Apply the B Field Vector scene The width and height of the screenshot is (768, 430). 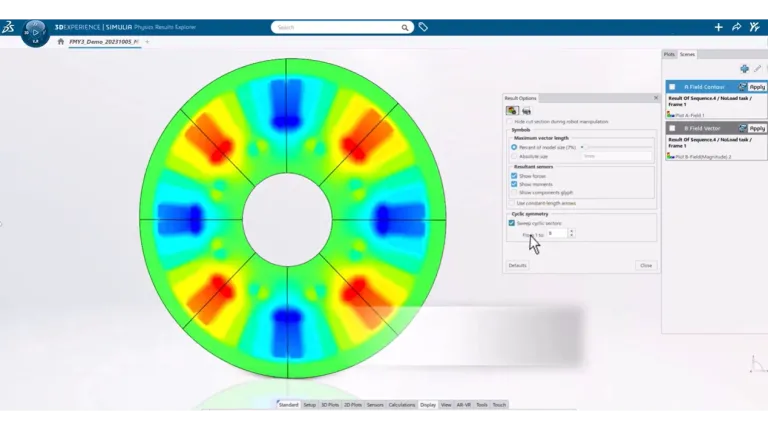(757, 128)
